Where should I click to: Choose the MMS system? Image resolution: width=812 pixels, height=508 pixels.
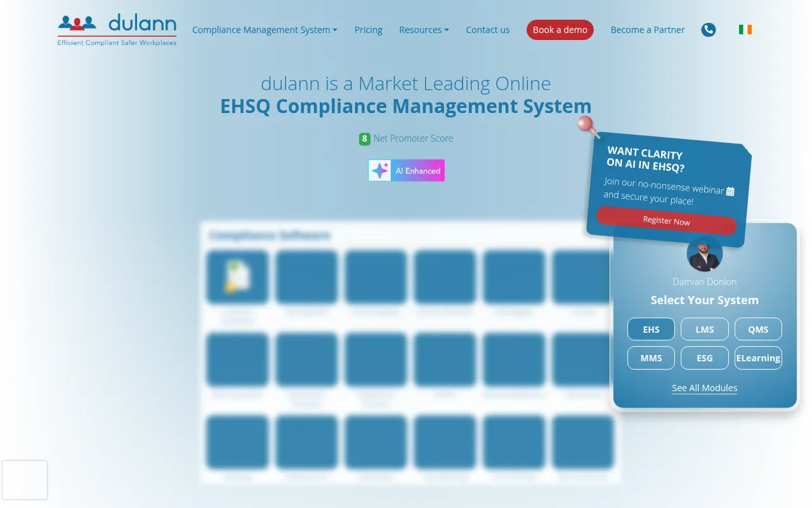pyautogui.click(x=651, y=358)
